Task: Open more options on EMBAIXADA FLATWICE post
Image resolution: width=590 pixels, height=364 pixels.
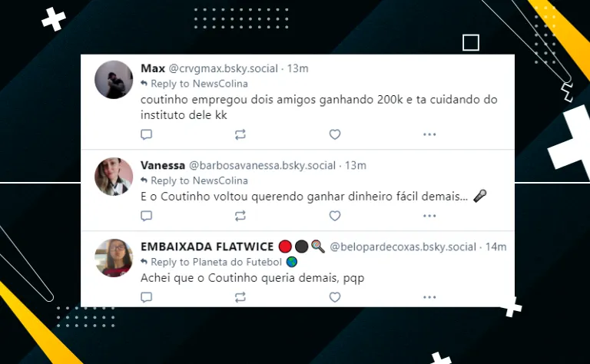Action: [429, 297]
